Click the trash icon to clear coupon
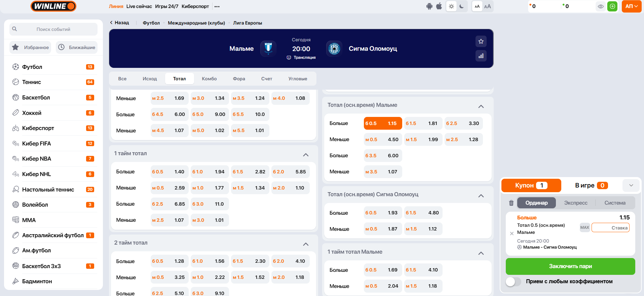 tap(511, 203)
